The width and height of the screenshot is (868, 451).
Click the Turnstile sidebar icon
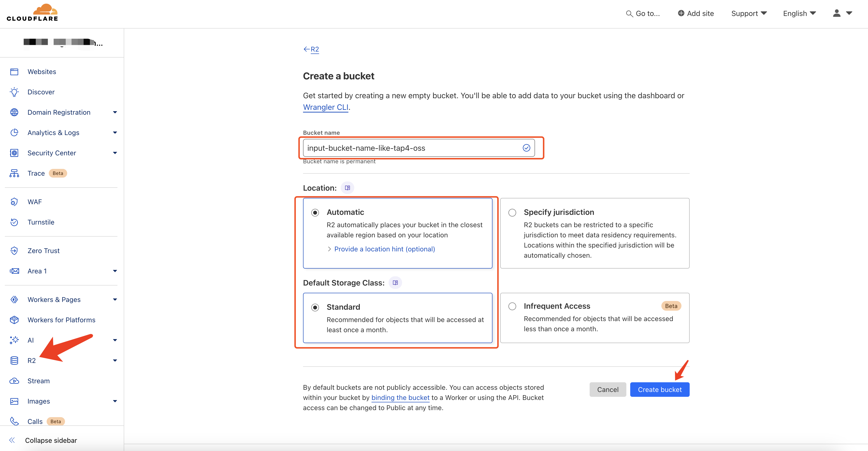(x=14, y=222)
